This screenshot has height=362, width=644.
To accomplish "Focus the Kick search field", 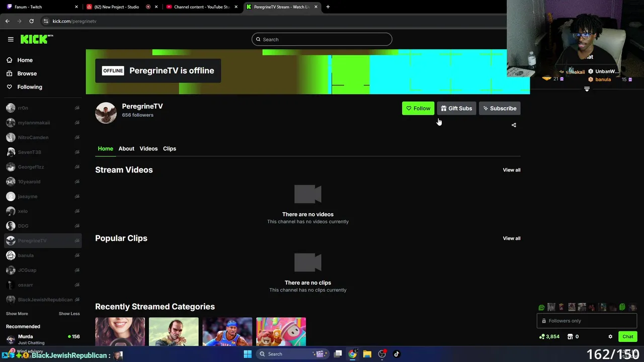I will 322,39.
